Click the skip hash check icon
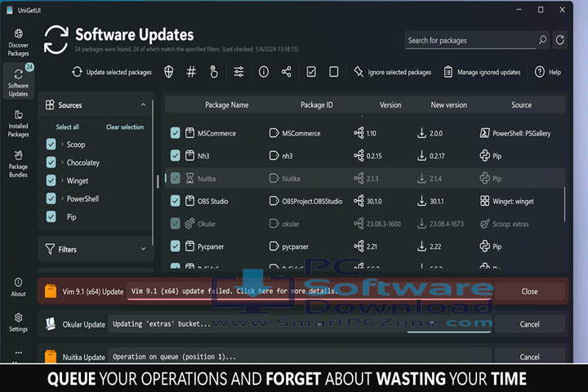The image size is (588, 392). (x=191, y=72)
